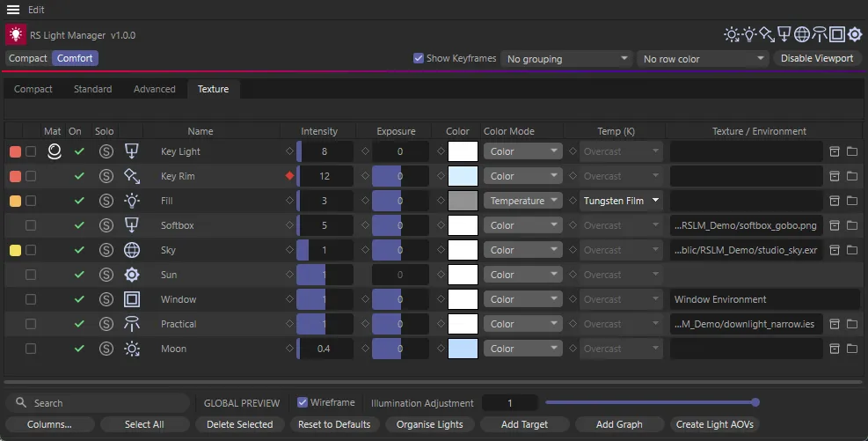868x441 pixels.
Task: Browse folder for Practical IES file
Action: tap(852, 324)
